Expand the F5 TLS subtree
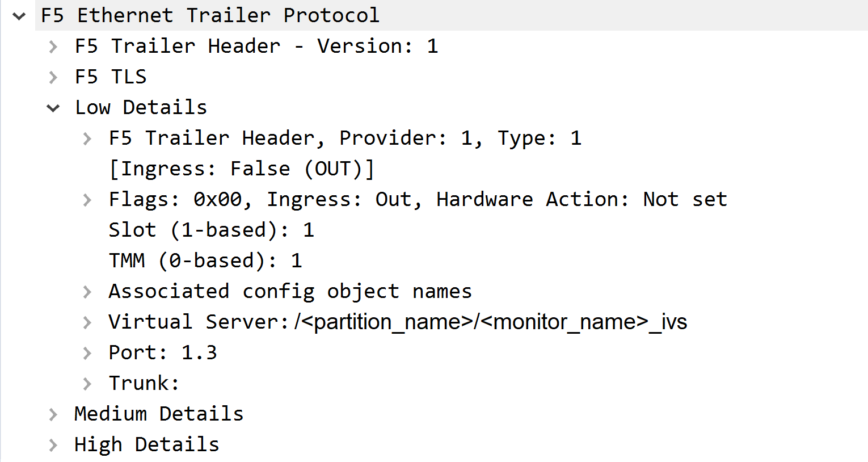Image resolution: width=868 pixels, height=462 pixels. coord(53,77)
